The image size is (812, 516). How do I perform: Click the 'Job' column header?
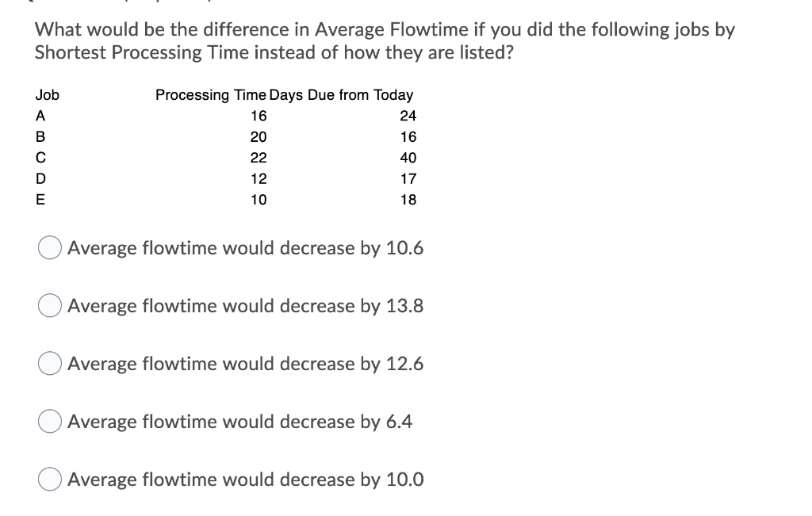[45, 95]
